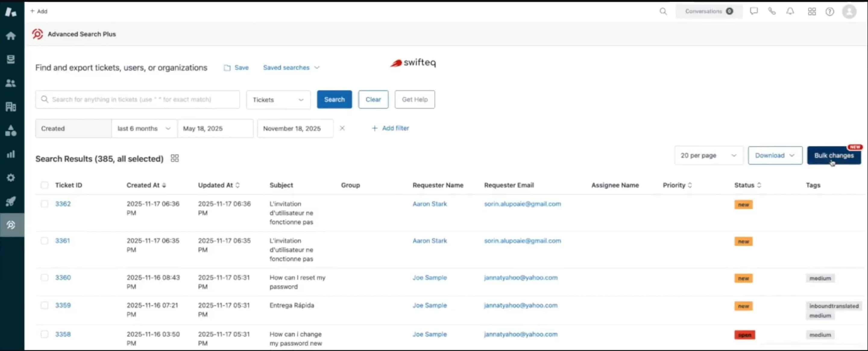Screen dimensions: 868x351
Task: Check the box for ticket 3362
Action: [x=45, y=204]
